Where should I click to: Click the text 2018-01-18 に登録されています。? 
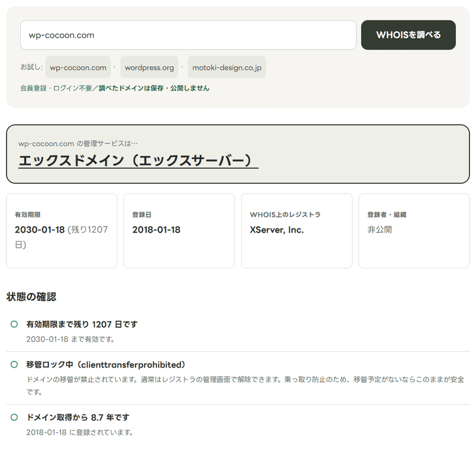click(80, 432)
